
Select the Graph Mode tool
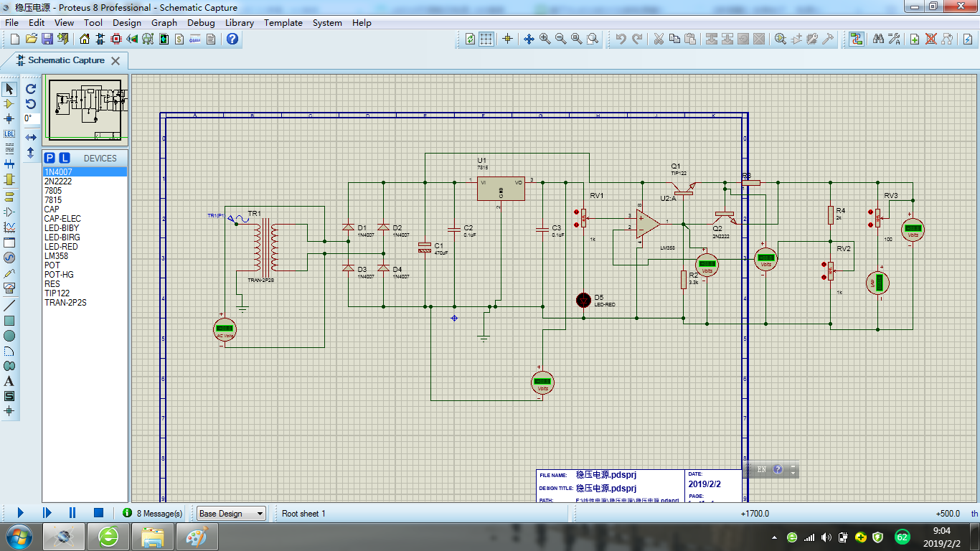click(x=9, y=227)
